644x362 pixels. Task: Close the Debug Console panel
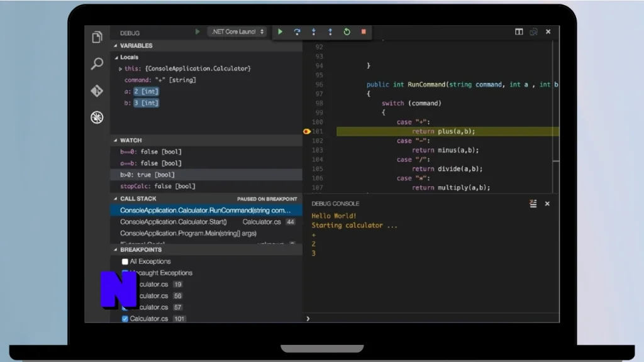(547, 204)
